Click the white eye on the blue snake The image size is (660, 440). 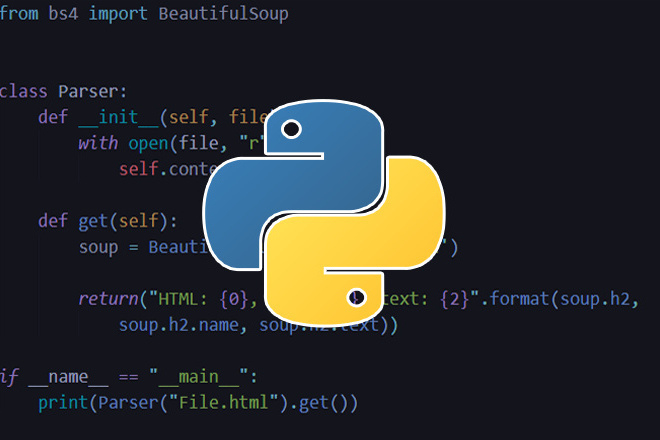(292, 129)
